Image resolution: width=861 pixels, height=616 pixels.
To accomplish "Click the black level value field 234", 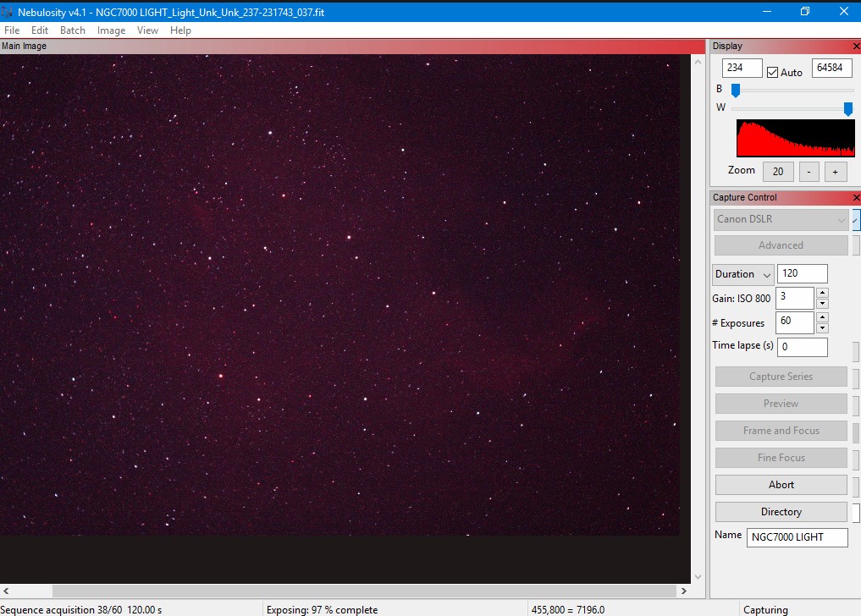I will pyautogui.click(x=742, y=68).
